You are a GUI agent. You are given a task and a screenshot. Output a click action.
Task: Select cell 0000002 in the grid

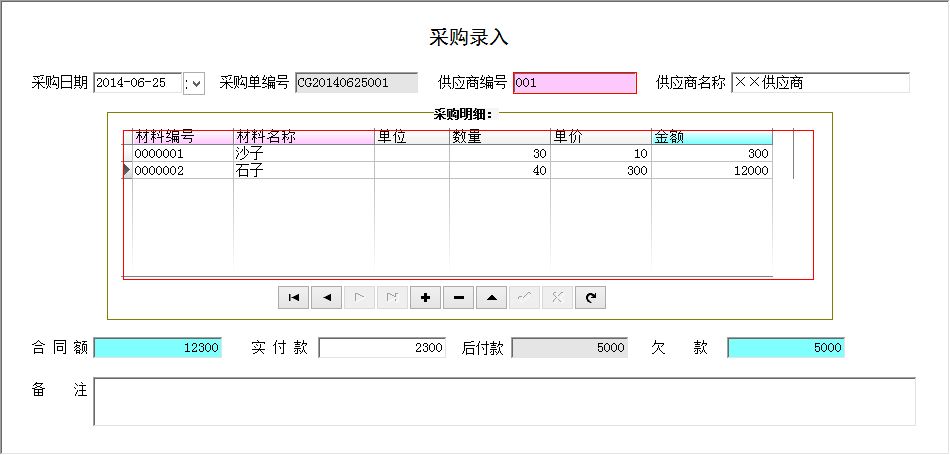click(x=183, y=171)
